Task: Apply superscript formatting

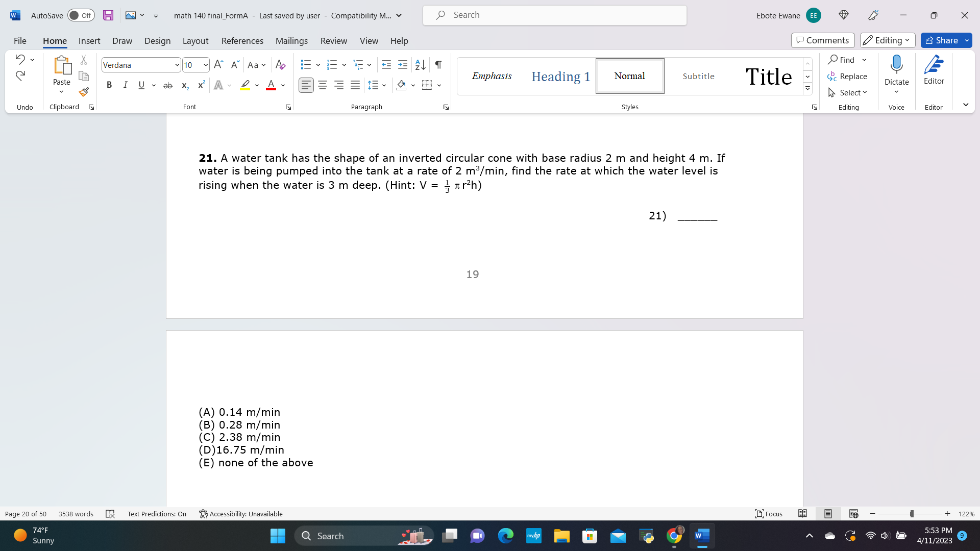Action: (x=200, y=85)
